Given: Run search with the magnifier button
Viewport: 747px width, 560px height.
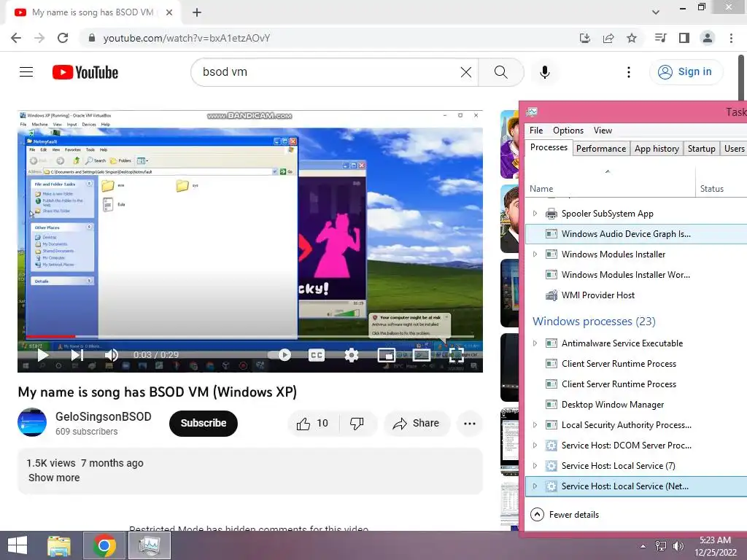Looking at the screenshot, I should (500, 72).
